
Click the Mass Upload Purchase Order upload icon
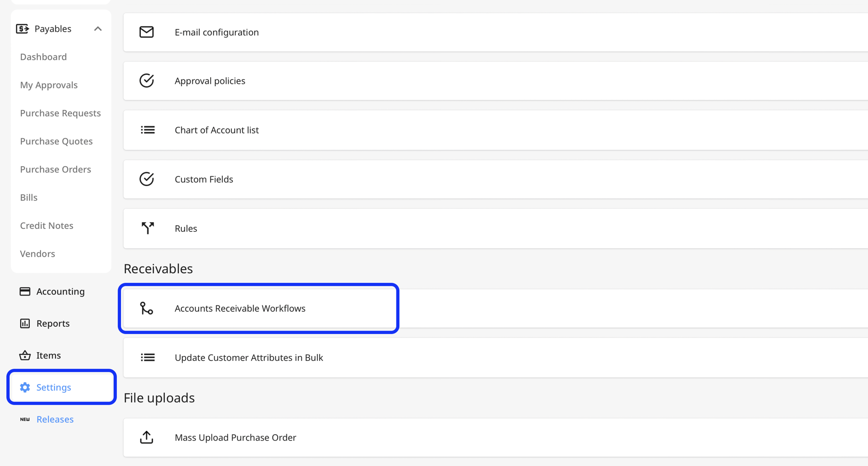pyautogui.click(x=147, y=437)
